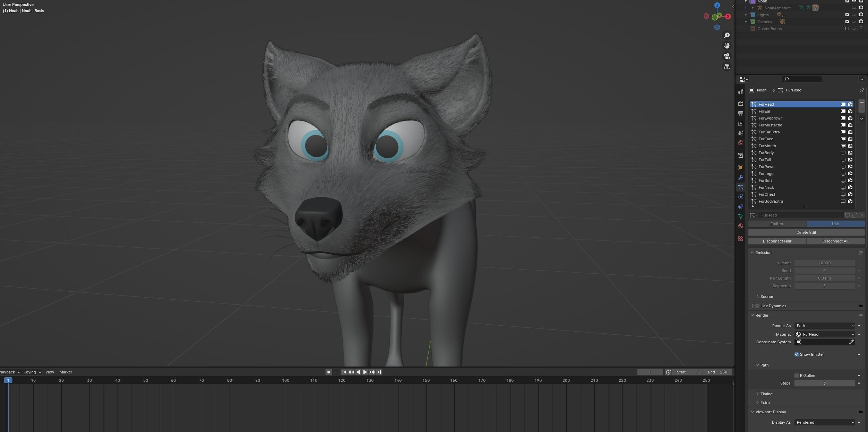Toggle render visibility of FurMouth

coord(850,146)
